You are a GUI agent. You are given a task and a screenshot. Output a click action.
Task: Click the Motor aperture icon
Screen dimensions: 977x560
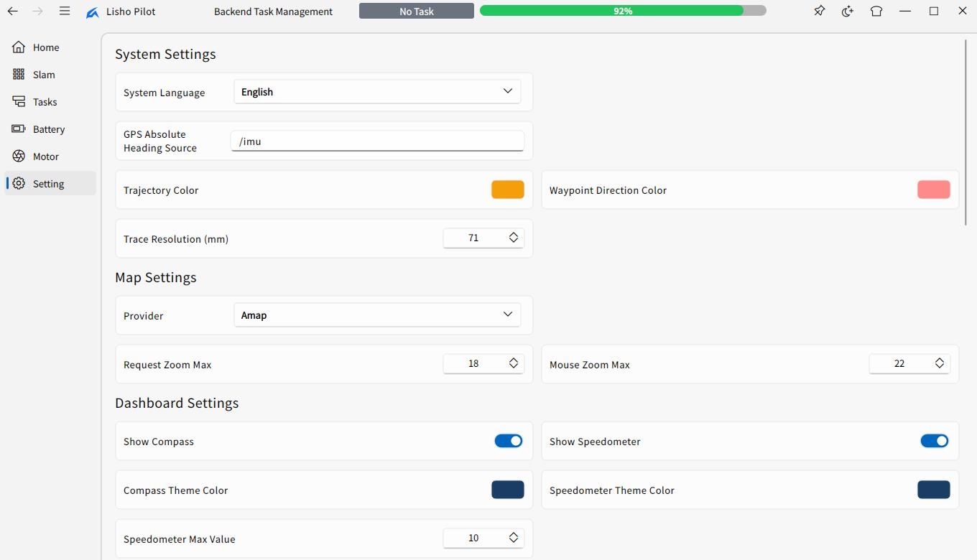tap(19, 157)
